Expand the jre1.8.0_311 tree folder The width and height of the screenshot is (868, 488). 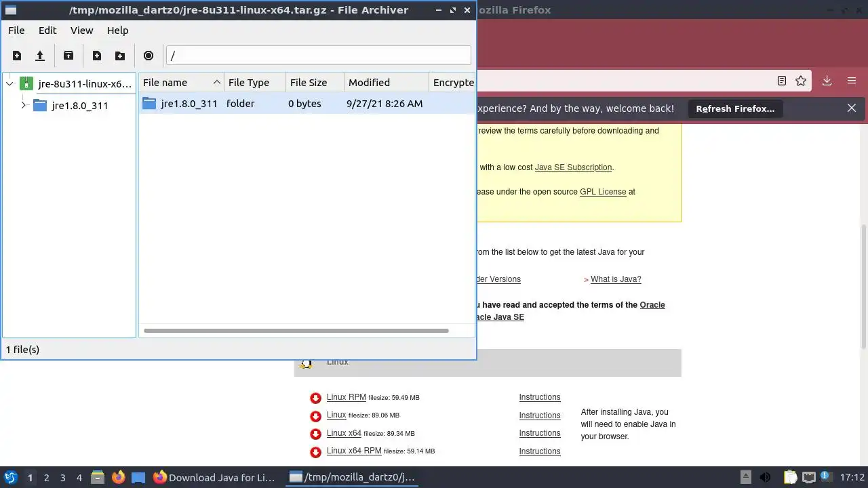coord(24,105)
